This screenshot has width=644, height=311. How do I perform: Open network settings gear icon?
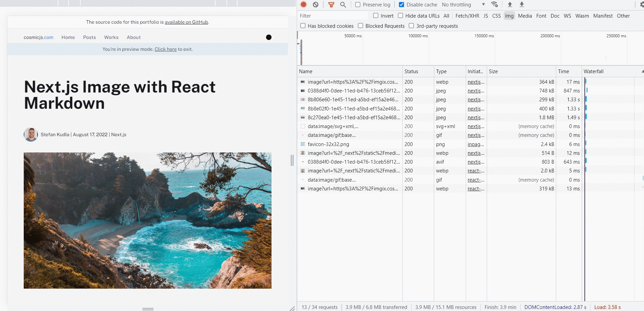[x=642, y=4]
